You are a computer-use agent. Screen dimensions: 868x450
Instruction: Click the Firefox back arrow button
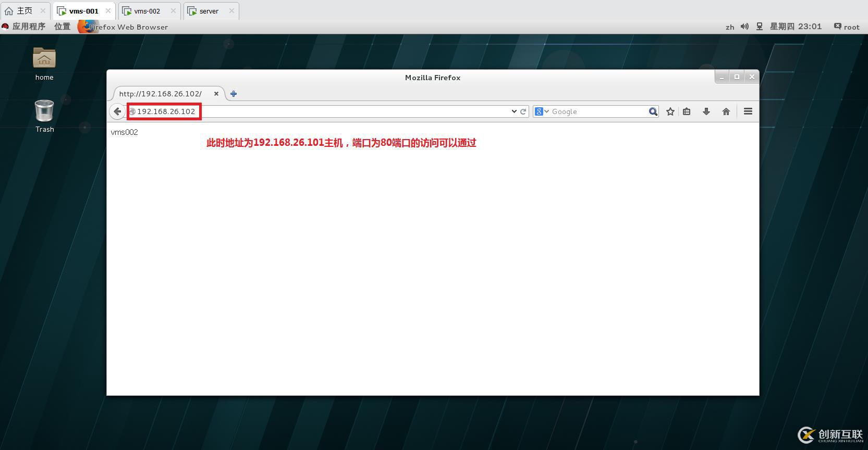click(x=117, y=111)
